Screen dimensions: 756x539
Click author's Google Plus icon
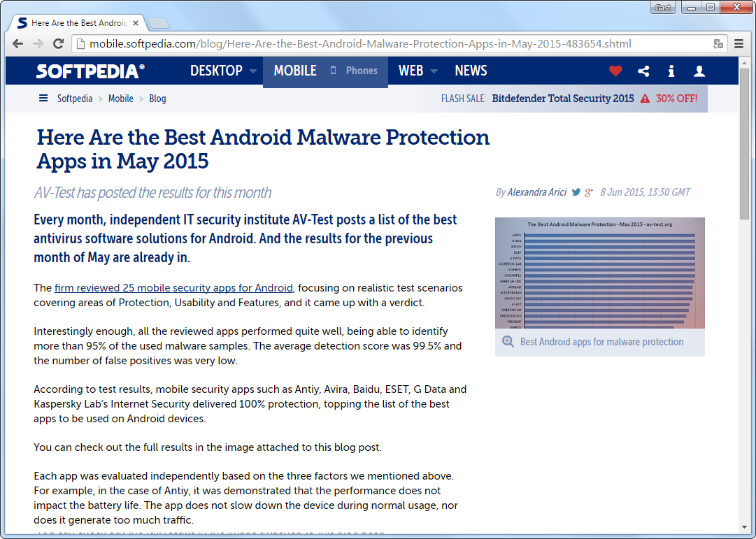(x=589, y=192)
